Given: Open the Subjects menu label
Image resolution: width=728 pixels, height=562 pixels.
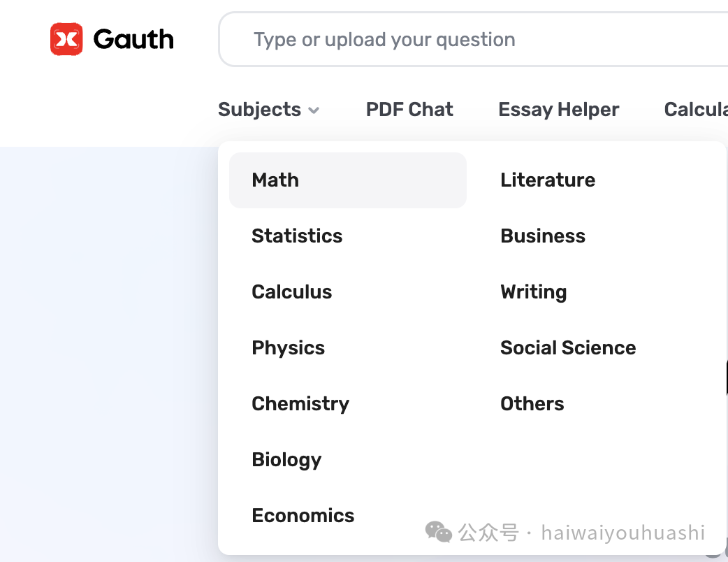Looking at the screenshot, I should click(x=259, y=110).
